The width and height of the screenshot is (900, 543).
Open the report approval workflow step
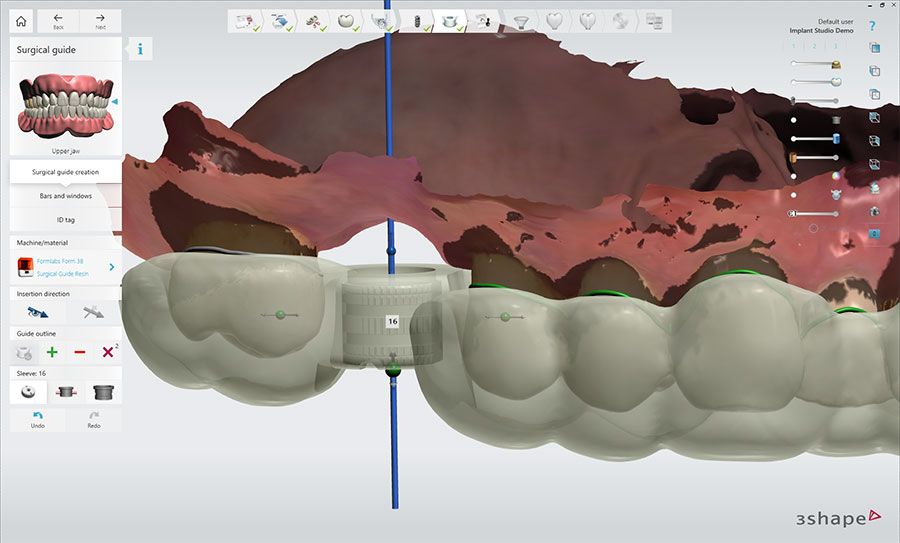(484, 22)
